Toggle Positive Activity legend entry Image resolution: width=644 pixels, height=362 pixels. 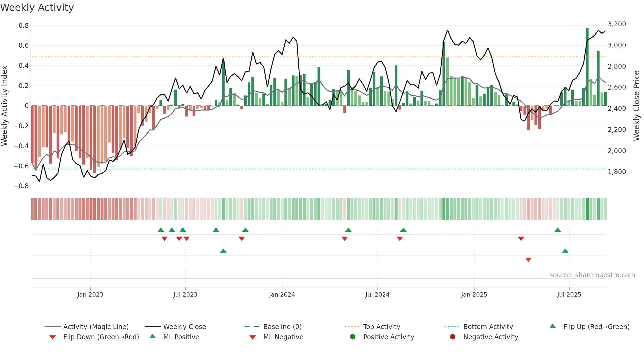pyautogui.click(x=382, y=337)
